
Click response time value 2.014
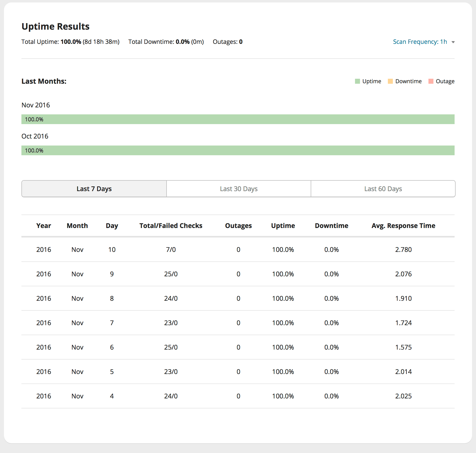[x=404, y=372]
